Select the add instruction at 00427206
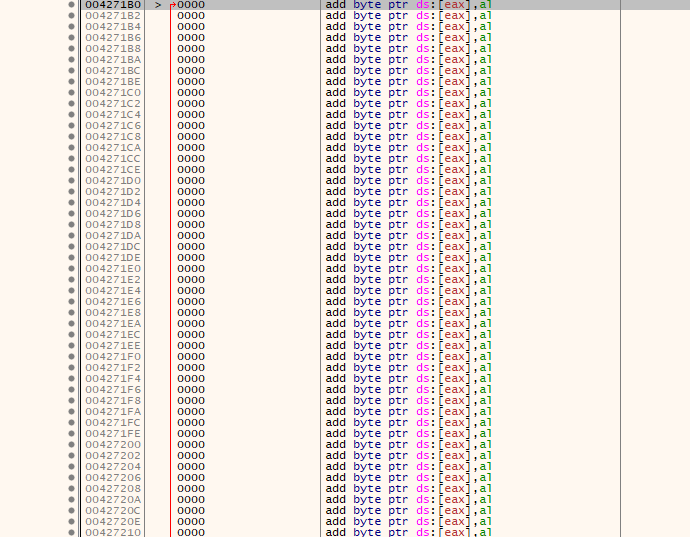The height and width of the screenshot is (537, 690). tap(408, 478)
